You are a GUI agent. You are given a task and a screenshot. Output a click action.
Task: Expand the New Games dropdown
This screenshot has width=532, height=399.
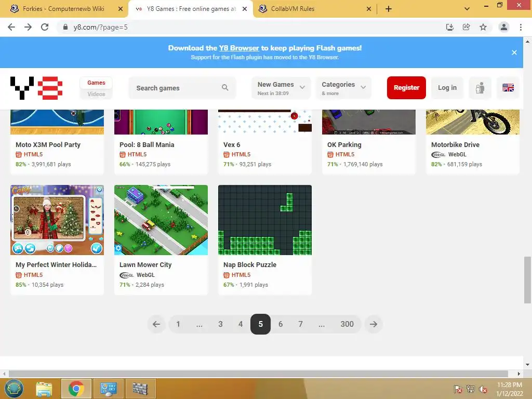click(281, 88)
